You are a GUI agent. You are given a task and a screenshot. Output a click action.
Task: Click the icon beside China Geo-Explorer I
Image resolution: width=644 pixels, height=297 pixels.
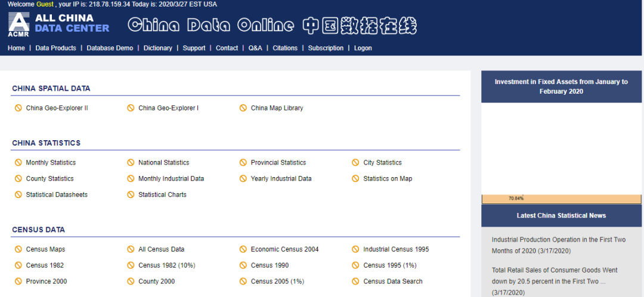131,108
